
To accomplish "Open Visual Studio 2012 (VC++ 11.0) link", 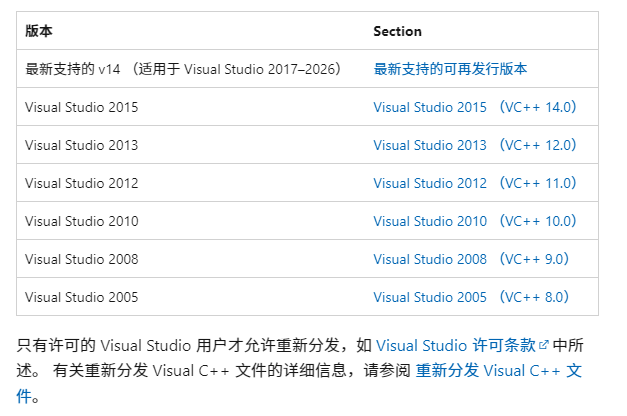I will 475,183.
